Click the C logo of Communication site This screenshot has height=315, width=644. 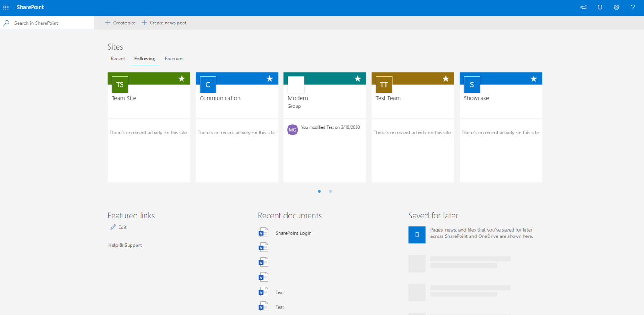tap(208, 84)
